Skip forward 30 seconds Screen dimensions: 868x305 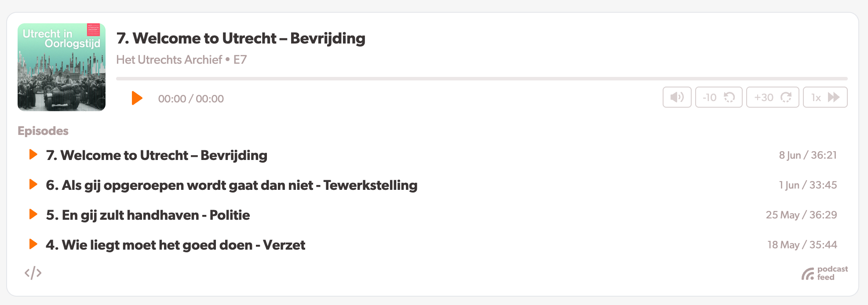[x=772, y=97]
